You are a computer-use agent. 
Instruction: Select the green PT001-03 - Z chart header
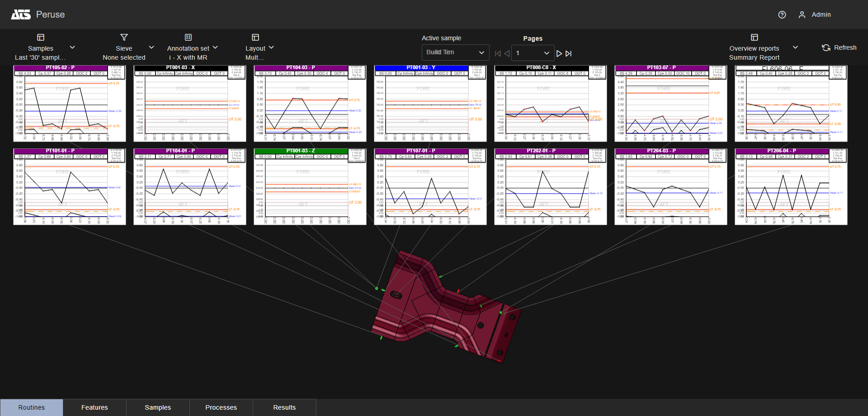[x=301, y=151]
